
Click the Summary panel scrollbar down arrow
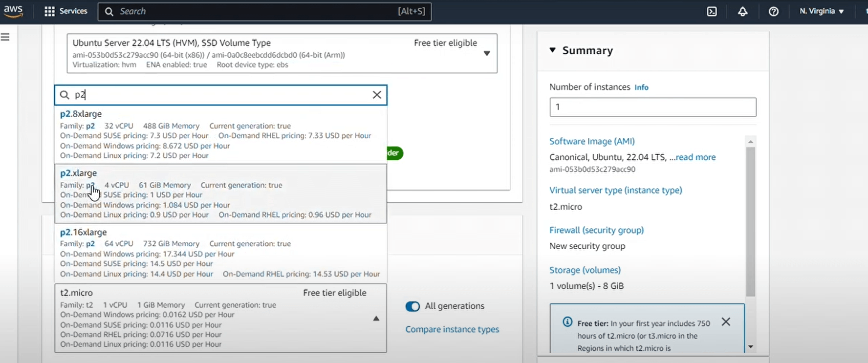pyautogui.click(x=750, y=347)
